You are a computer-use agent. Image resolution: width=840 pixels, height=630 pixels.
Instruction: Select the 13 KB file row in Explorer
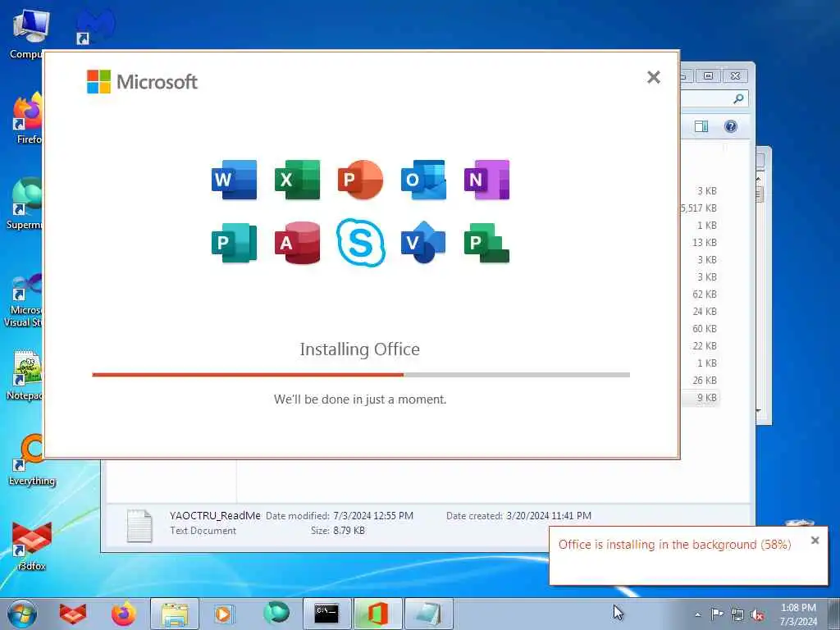pyautogui.click(x=701, y=242)
